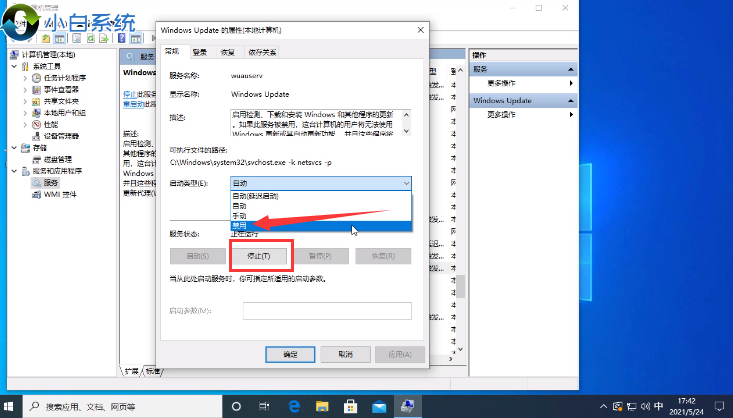Open the Mail app from the taskbar

point(379,406)
